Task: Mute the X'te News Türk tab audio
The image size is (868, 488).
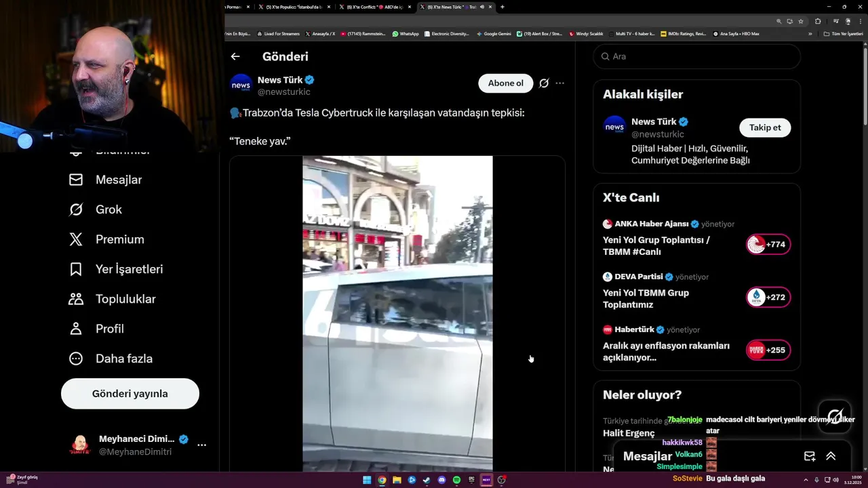Action: (x=482, y=7)
